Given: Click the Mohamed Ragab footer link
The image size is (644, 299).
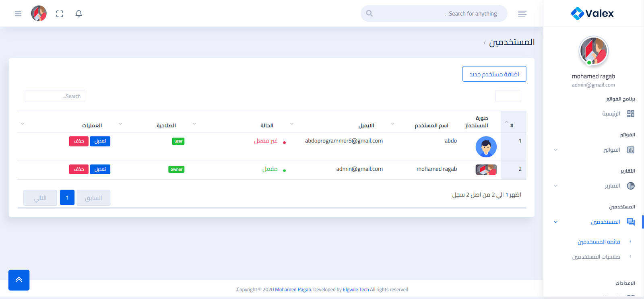Looking at the screenshot, I should [x=293, y=289].
